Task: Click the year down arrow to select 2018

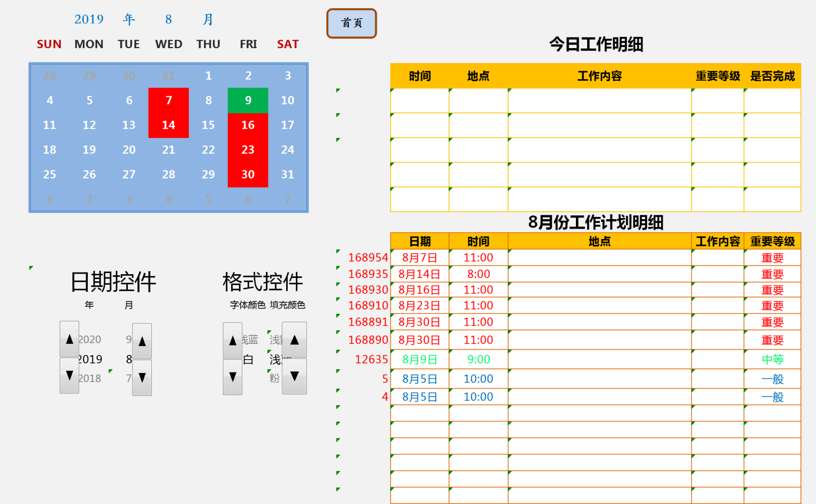Action: [x=69, y=377]
